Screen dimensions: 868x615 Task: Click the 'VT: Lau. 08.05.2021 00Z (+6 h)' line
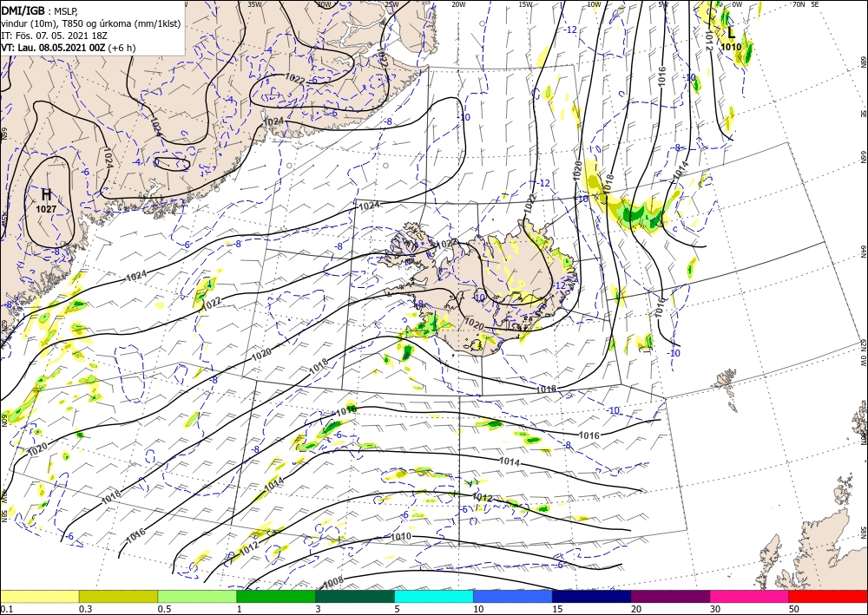coord(69,48)
